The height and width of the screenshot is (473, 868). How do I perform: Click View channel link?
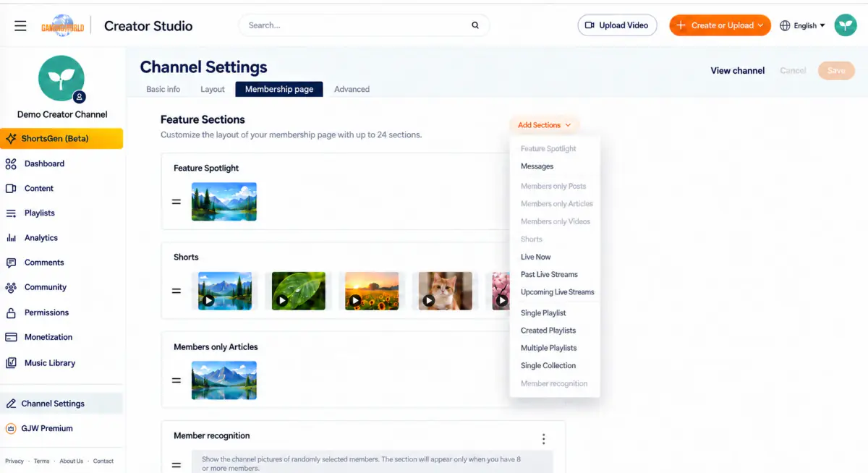coord(737,70)
